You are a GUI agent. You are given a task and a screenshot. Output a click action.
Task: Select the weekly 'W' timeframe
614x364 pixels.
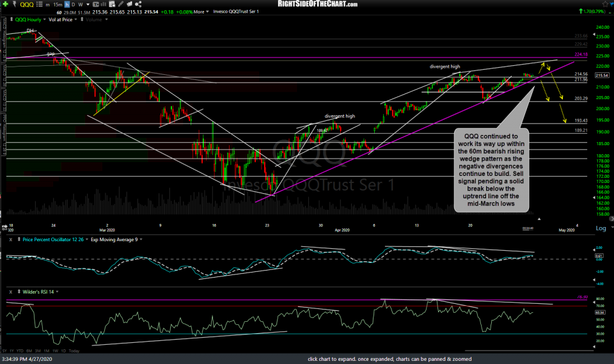point(81,4)
